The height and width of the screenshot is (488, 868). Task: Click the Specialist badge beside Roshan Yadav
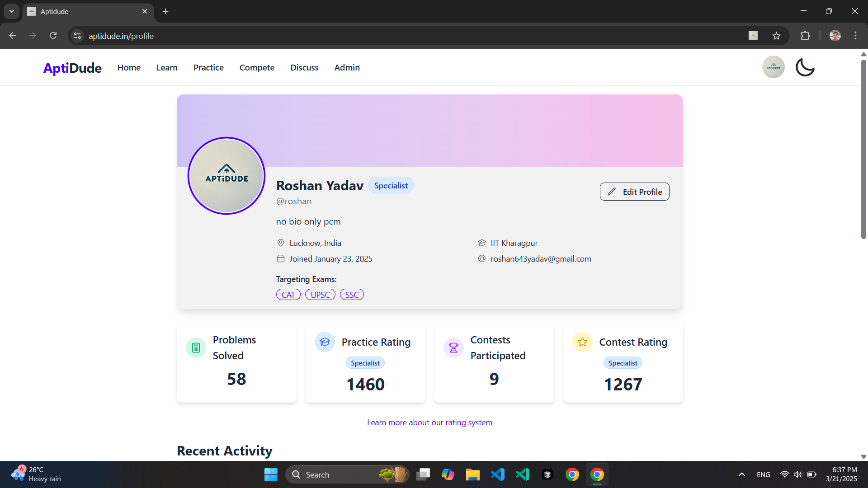pos(391,185)
